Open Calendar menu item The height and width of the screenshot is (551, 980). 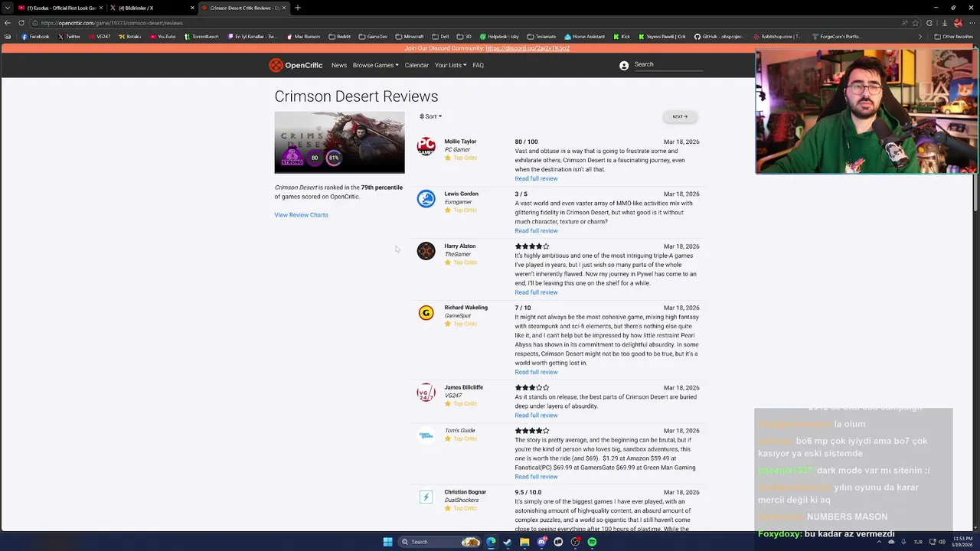416,65
